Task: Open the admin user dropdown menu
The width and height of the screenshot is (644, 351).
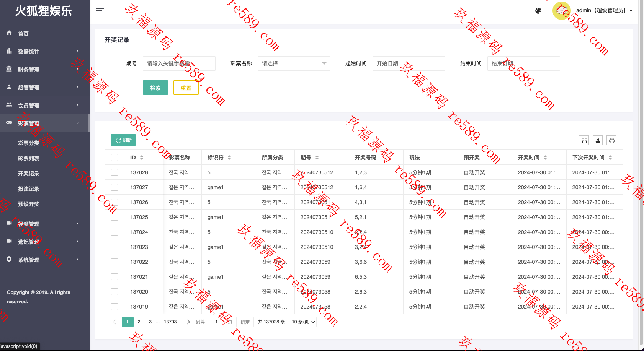Action: pos(604,11)
